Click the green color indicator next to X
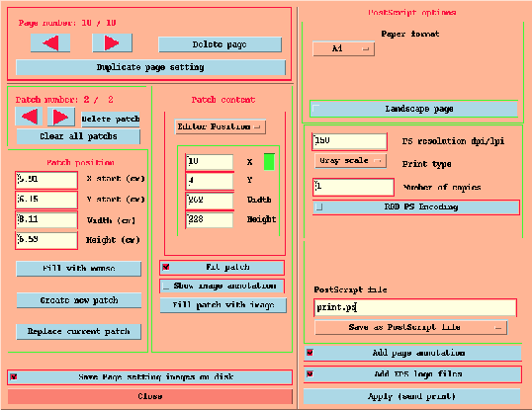The image size is (532, 410). point(269,162)
